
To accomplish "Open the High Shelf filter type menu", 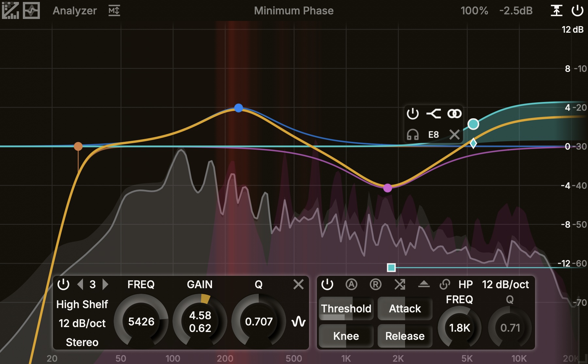I will pos(82,304).
